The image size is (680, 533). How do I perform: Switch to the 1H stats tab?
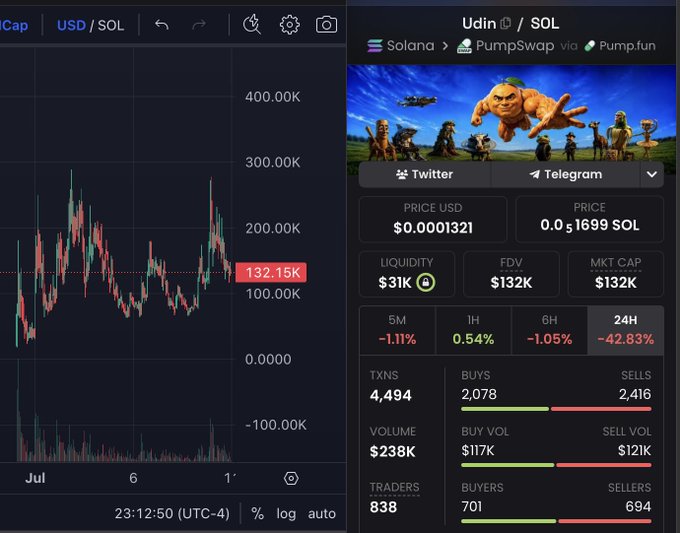click(473, 330)
